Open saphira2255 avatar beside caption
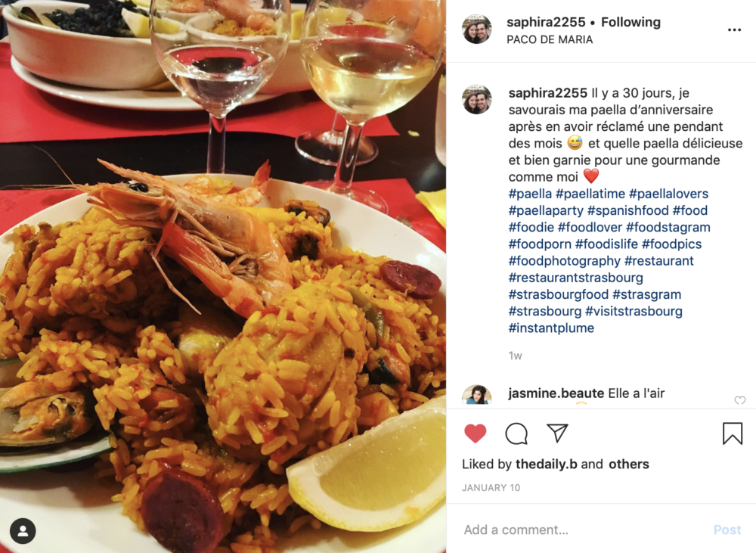Screen dimensions: 756x553 (477, 99)
